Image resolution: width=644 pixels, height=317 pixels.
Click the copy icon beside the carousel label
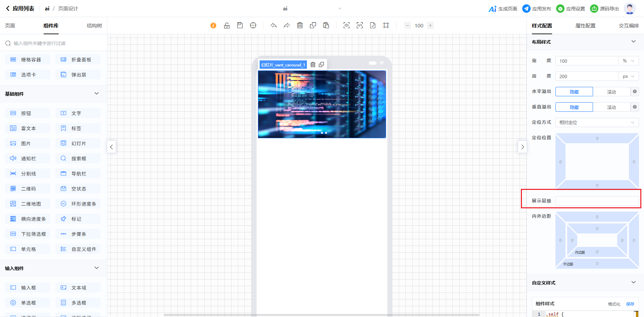coord(321,65)
